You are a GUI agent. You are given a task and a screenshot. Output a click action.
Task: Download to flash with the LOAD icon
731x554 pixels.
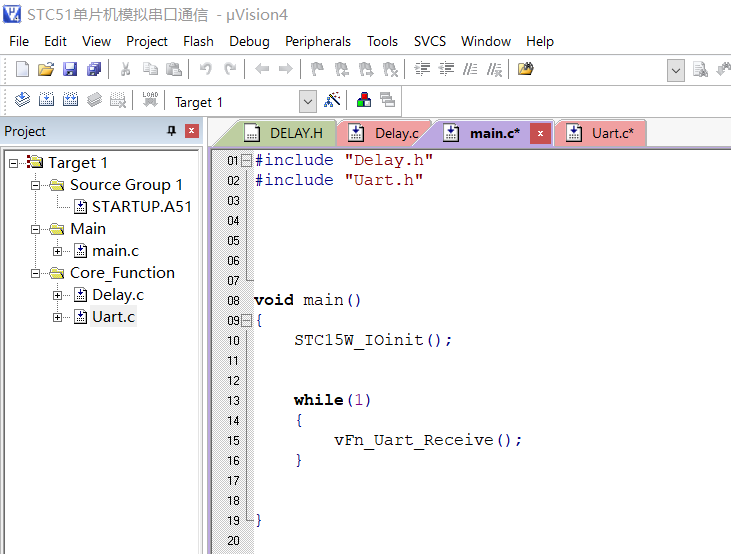pyautogui.click(x=150, y=99)
